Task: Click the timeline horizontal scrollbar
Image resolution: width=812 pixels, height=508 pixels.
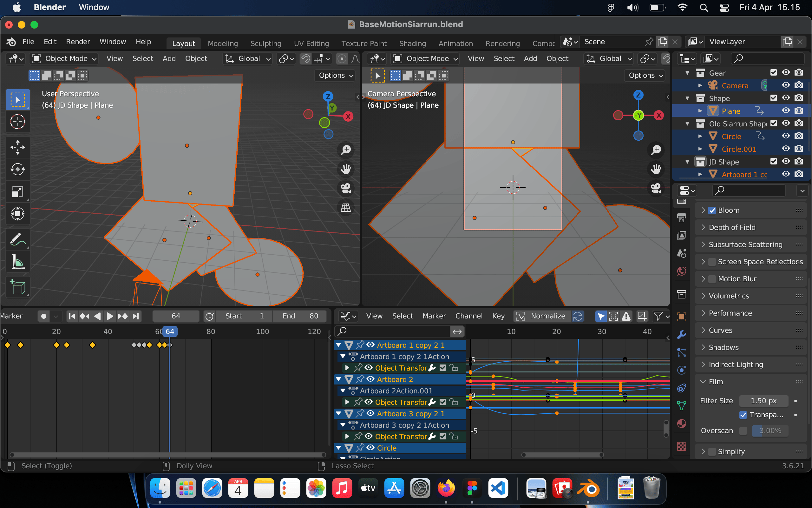Action: tap(168, 455)
